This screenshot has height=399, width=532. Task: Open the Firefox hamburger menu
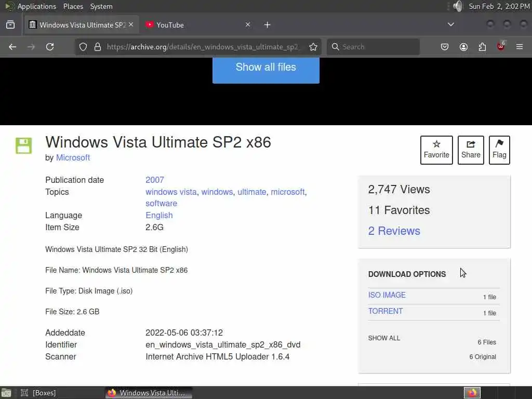(520, 47)
